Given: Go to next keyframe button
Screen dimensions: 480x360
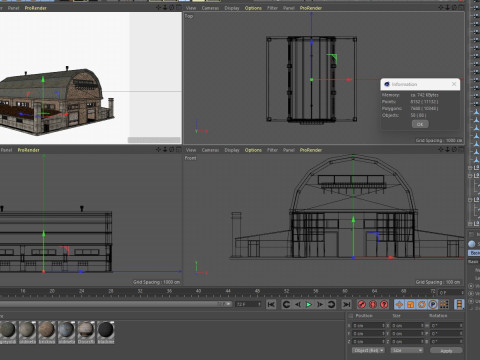Looking at the screenshot, I should coord(331,304).
